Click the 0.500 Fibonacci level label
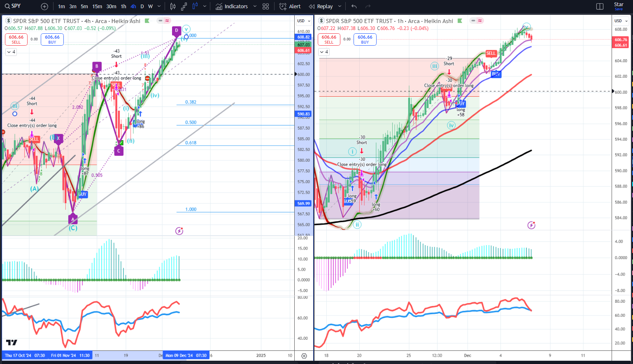This screenshot has height=364, width=633. point(191,123)
